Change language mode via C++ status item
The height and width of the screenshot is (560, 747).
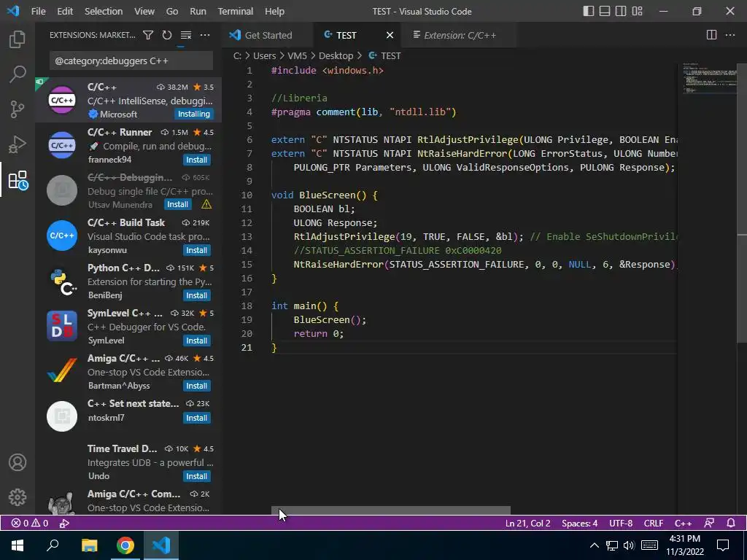683,523
